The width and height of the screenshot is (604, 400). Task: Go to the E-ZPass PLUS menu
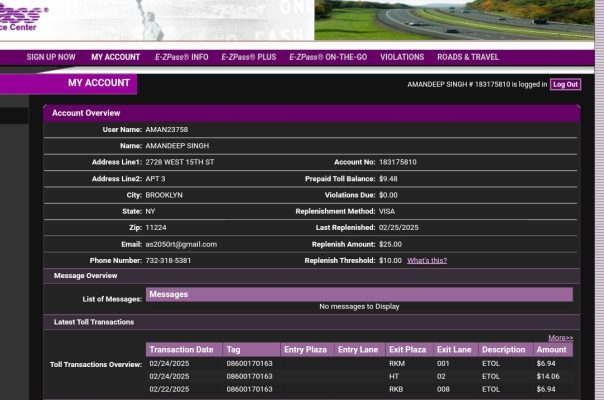[x=248, y=57]
